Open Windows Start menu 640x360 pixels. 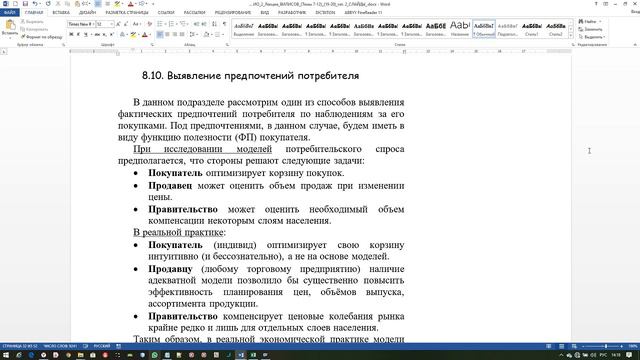pyautogui.click(x=6, y=355)
